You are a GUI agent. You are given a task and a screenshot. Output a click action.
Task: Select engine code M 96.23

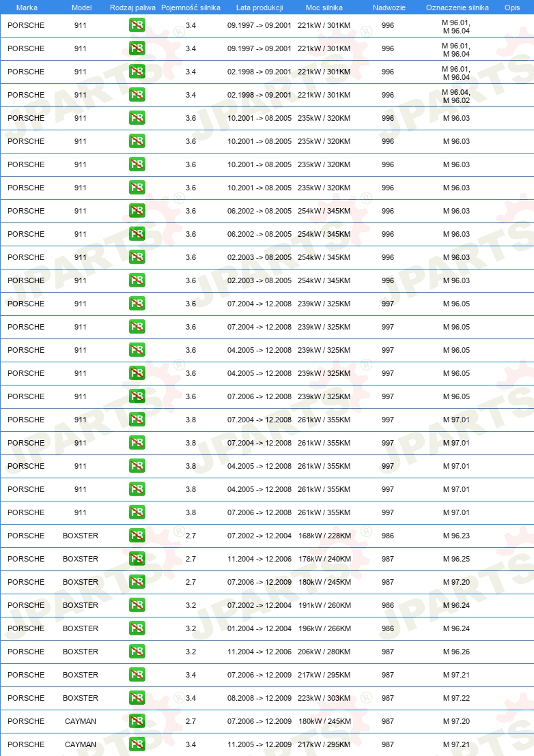456,536
